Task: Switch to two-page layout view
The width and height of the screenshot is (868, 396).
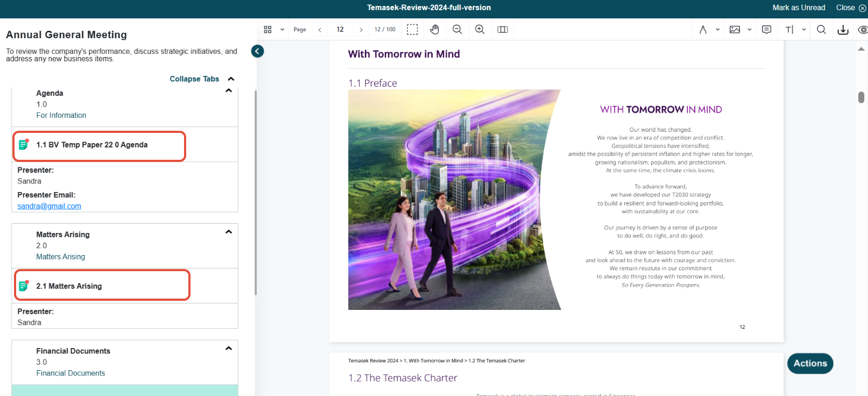Action: pyautogui.click(x=503, y=30)
